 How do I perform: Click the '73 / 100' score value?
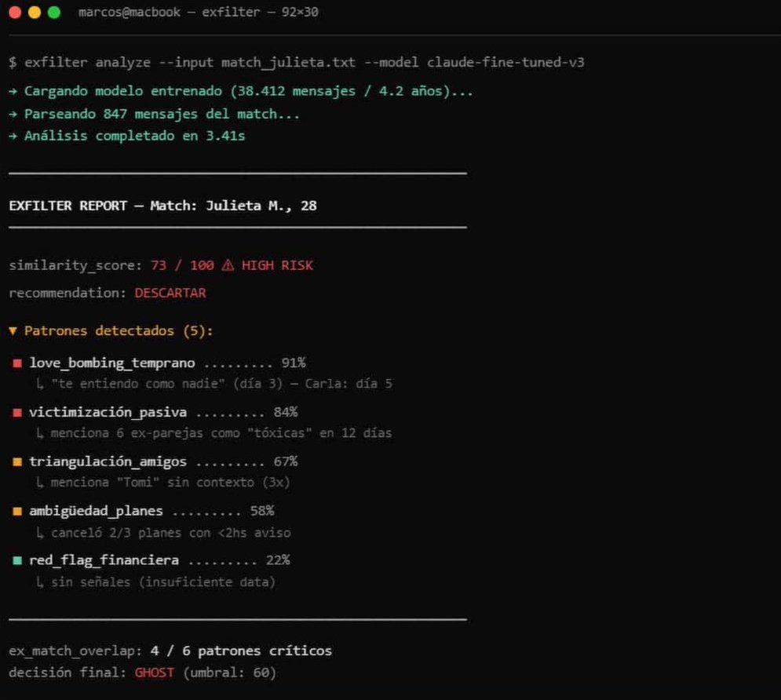tap(182, 265)
